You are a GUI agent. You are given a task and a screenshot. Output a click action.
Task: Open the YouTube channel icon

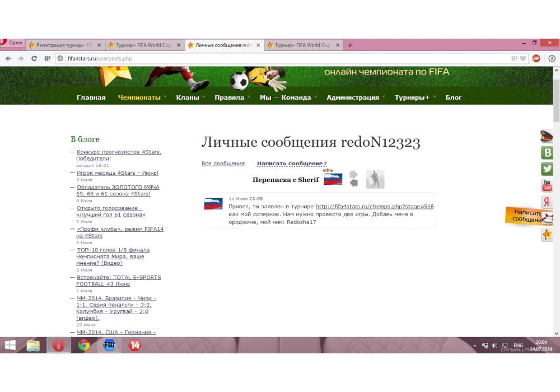coord(547,185)
